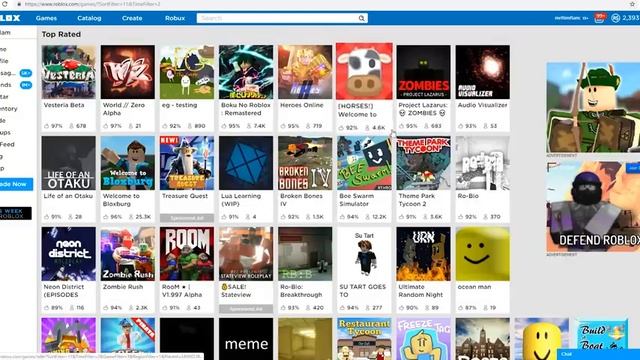Viewport: 640px width, 360px height.
Task: Open the Chat bar at bottom right
Action: coord(598,354)
